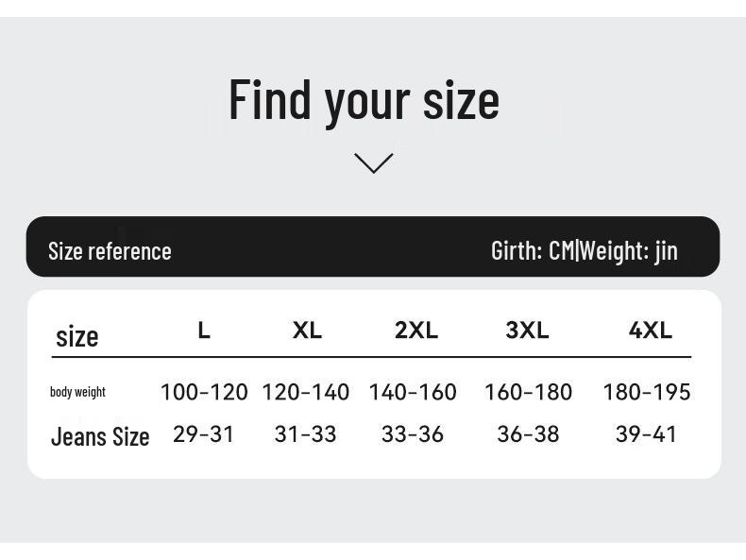
Task: Click the 'body weight' row label
Action: click(x=77, y=392)
